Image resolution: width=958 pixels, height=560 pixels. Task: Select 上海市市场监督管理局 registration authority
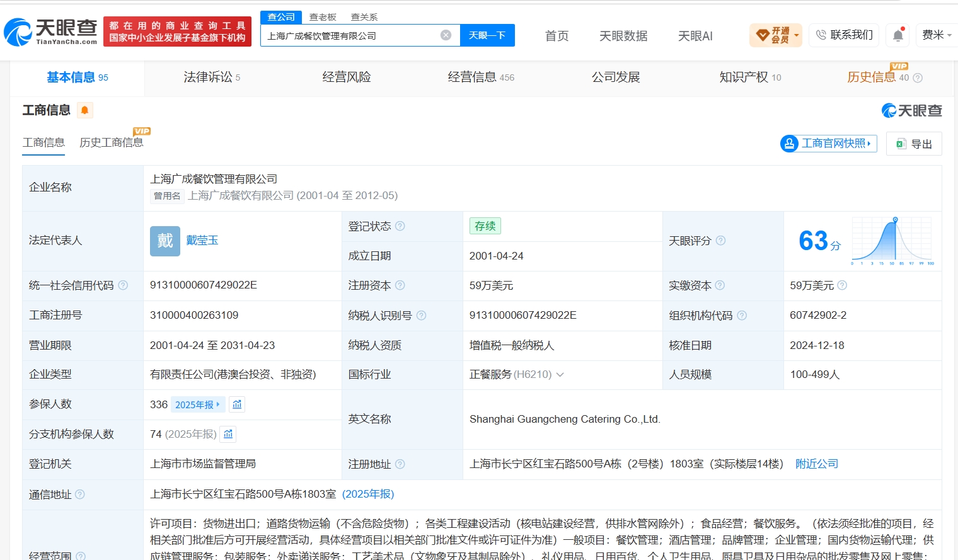click(x=203, y=464)
